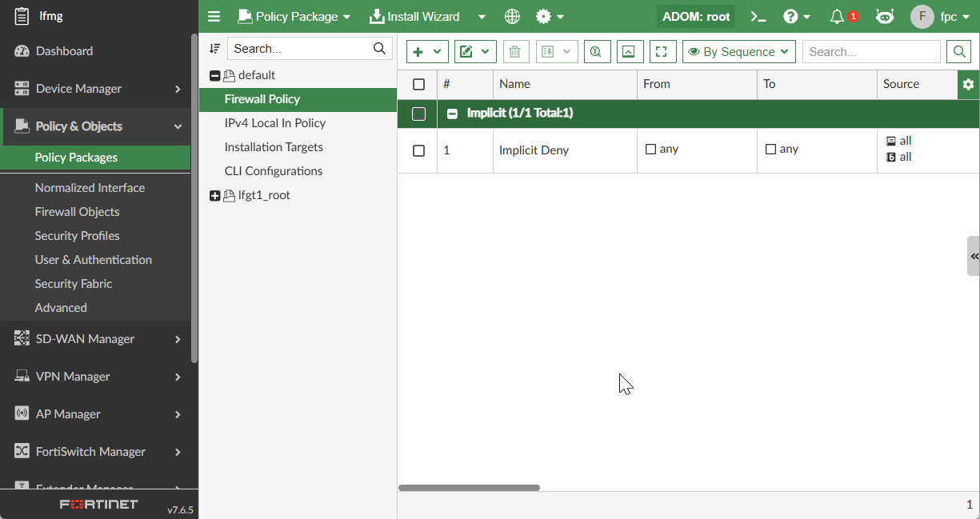The width and height of the screenshot is (980, 519).
Task: Click the Dashboard gauge icon
Action: click(22, 51)
